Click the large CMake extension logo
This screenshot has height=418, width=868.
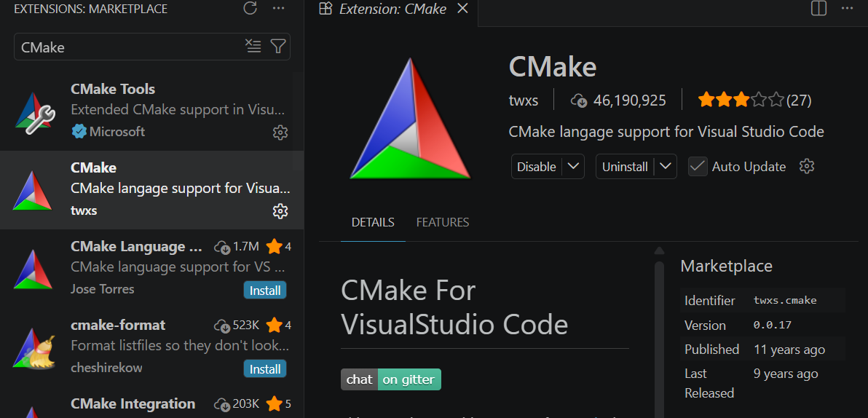(x=410, y=118)
